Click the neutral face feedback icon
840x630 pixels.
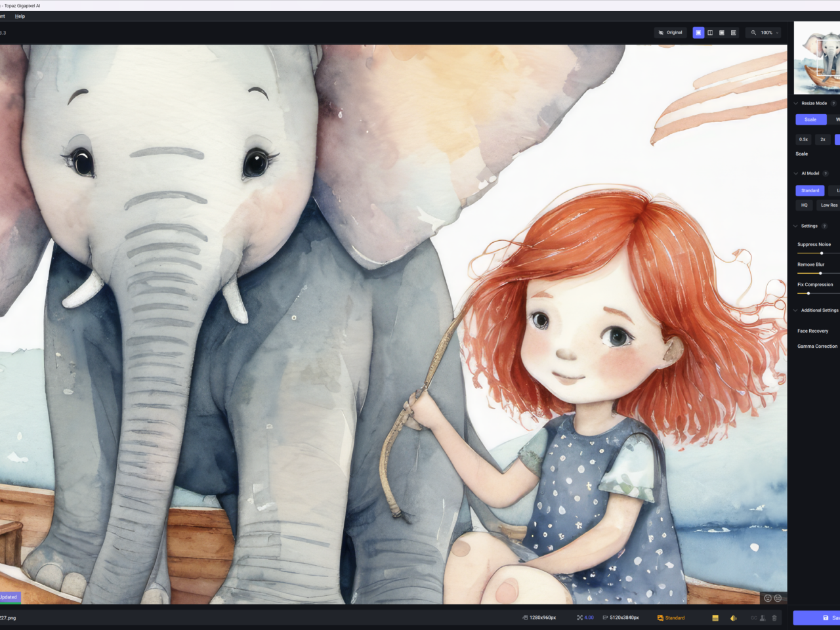(778, 598)
